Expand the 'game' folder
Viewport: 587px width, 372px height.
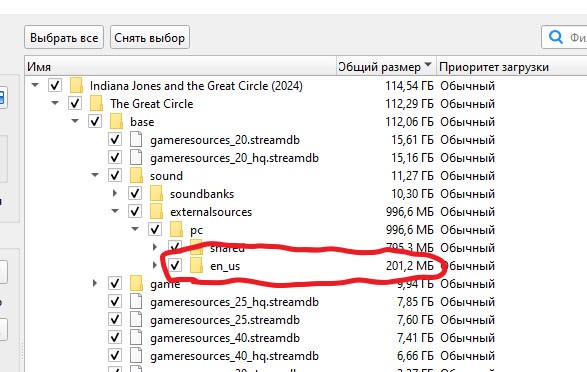pyautogui.click(x=95, y=283)
